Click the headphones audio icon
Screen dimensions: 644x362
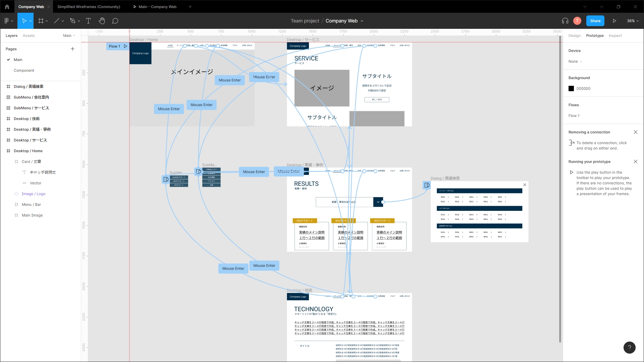point(565,21)
